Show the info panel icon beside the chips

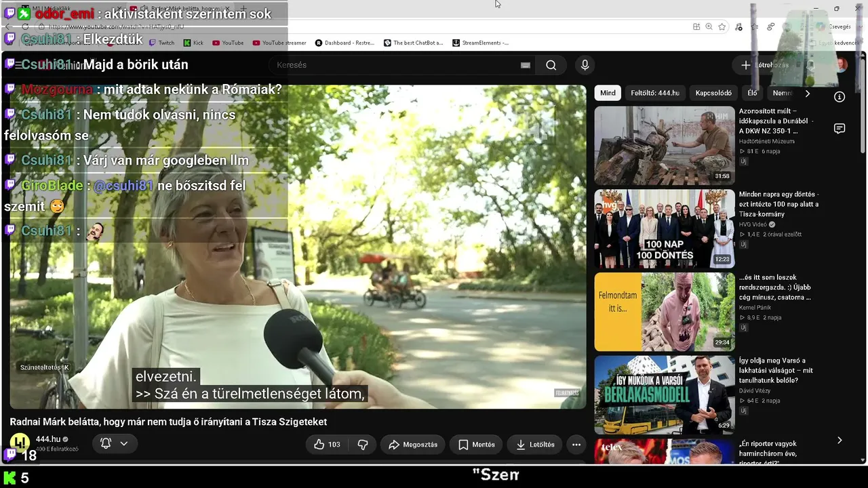coord(840,97)
